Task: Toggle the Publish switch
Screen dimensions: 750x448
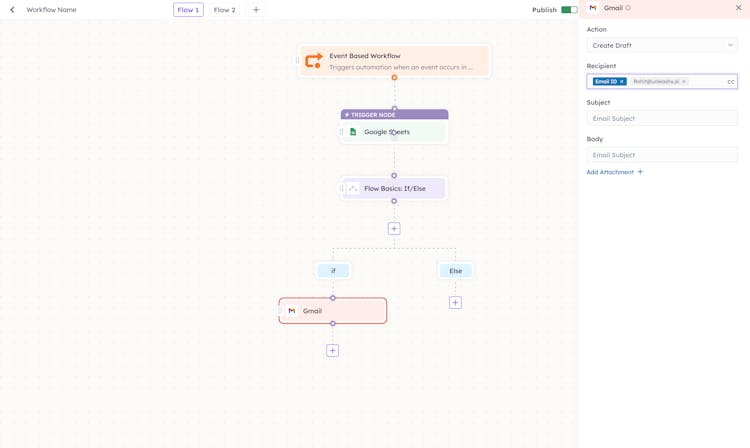Action: coord(569,10)
